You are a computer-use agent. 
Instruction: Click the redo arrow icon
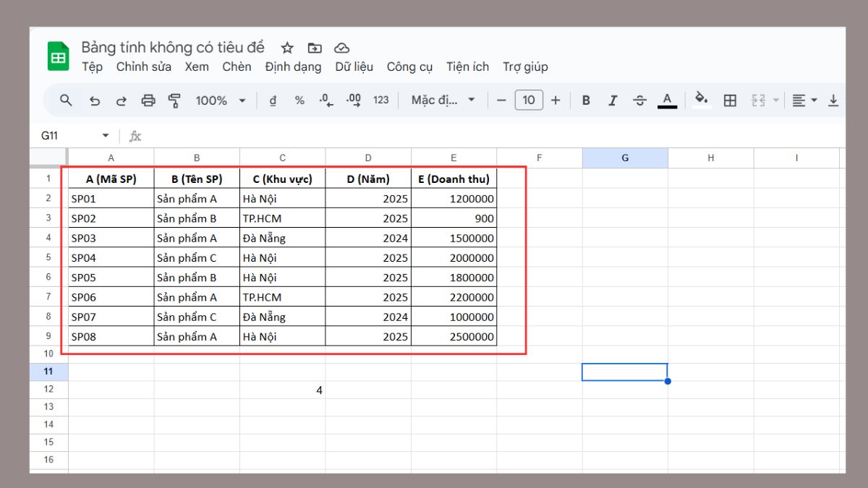[x=122, y=100]
